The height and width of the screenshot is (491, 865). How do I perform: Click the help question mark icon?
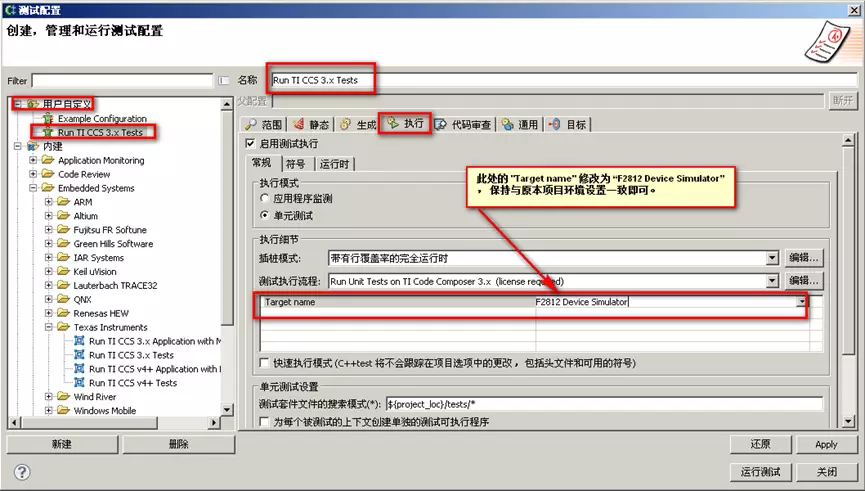pos(22,472)
